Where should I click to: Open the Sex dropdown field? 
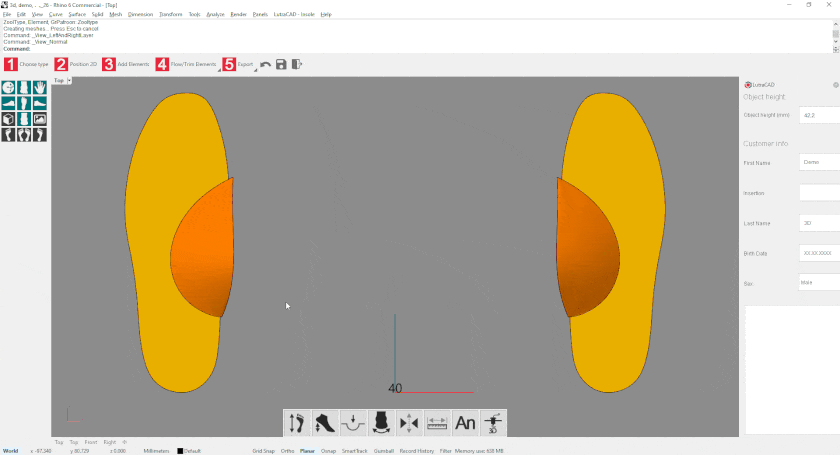pos(819,282)
